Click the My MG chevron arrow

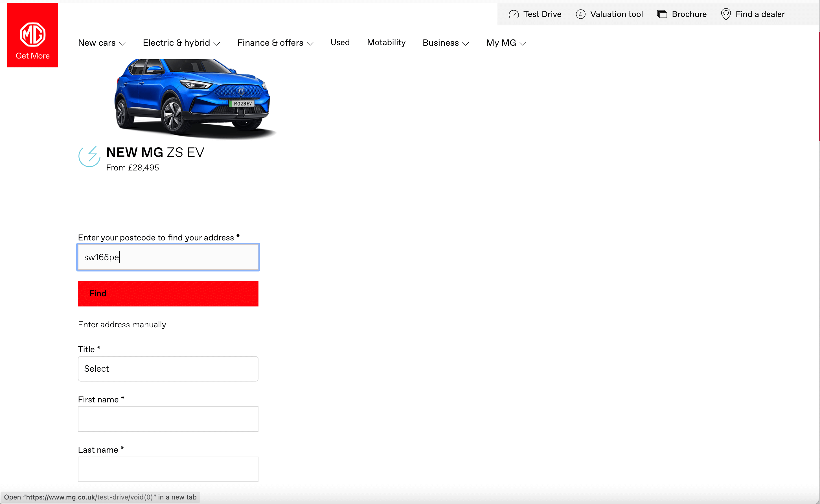(x=523, y=44)
